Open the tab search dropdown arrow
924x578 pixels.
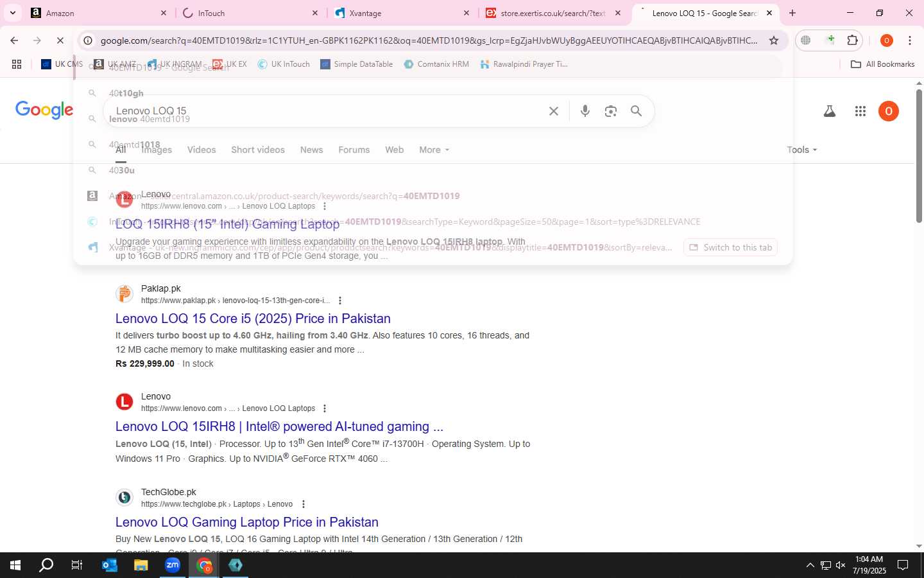(x=12, y=13)
